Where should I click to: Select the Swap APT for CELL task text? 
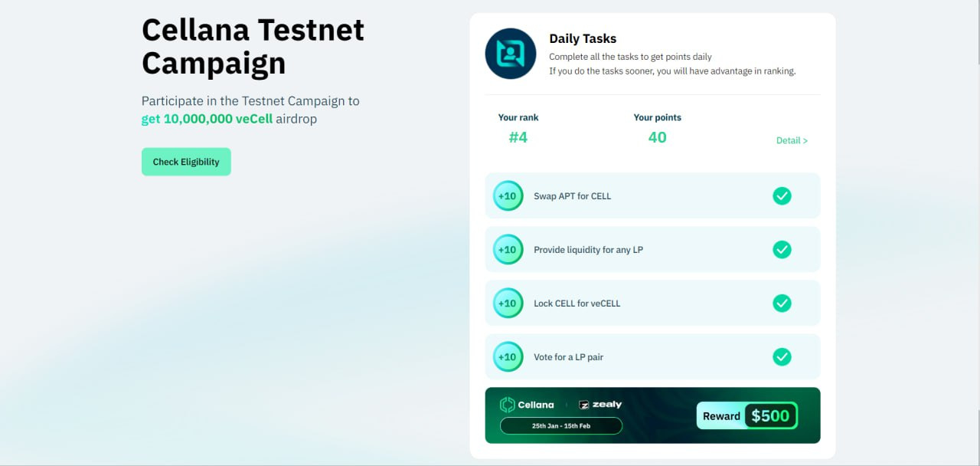pyautogui.click(x=572, y=196)
